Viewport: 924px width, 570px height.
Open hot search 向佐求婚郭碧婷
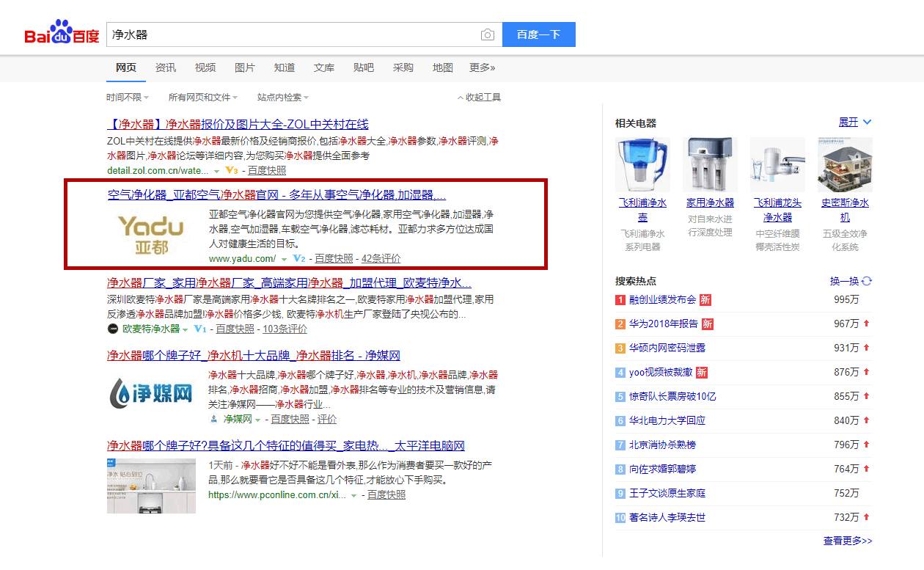click(662, 469)
